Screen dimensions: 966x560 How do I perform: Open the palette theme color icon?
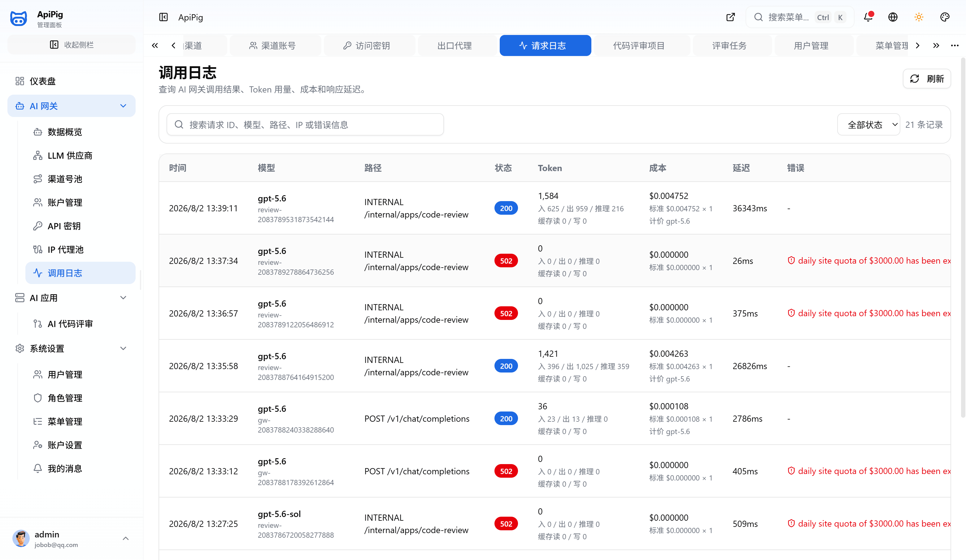point(945,17)
